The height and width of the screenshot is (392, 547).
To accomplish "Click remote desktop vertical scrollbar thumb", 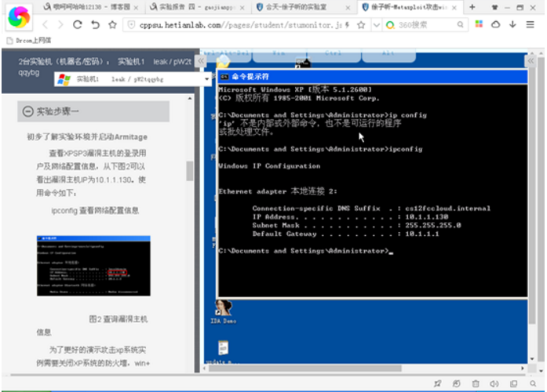I will coord(531,195).
